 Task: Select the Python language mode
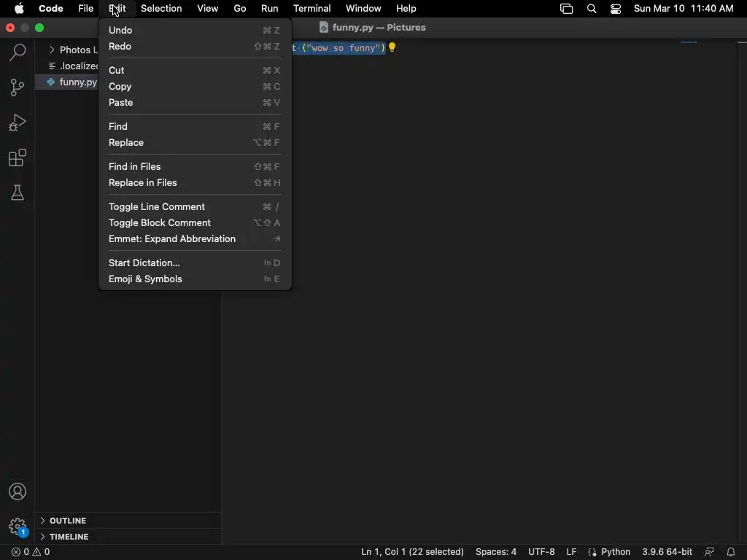tap(616, 552)
